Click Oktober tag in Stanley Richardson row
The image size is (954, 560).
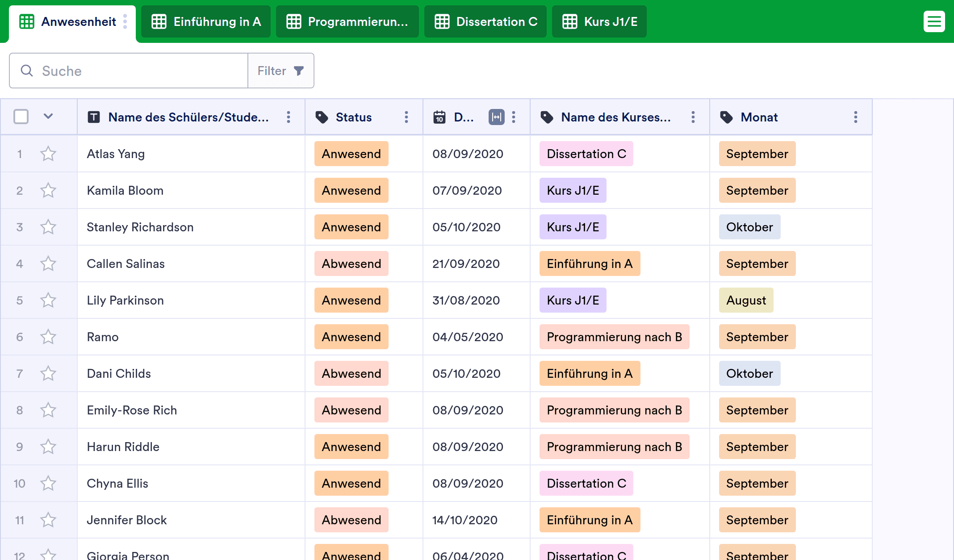click(x=749, y=227)
